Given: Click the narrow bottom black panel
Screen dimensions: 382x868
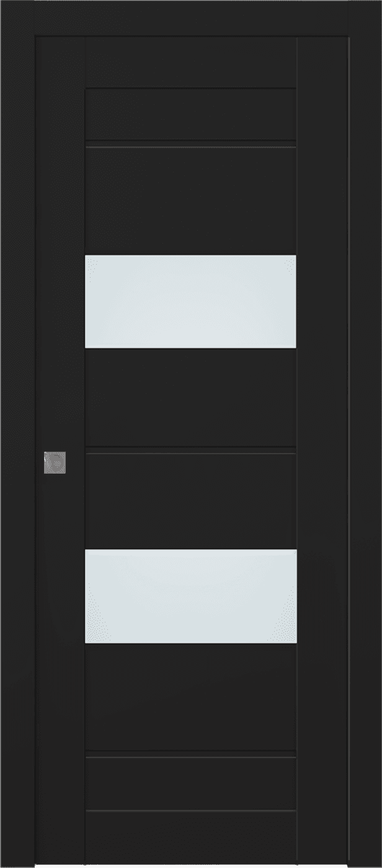Looking at the screenshot, I should 190,784.
